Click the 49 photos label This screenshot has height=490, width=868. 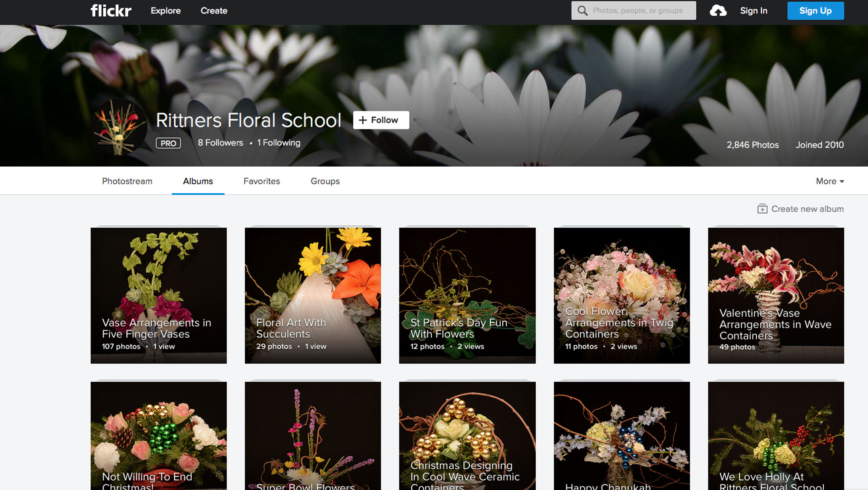[x=737, y=347]
